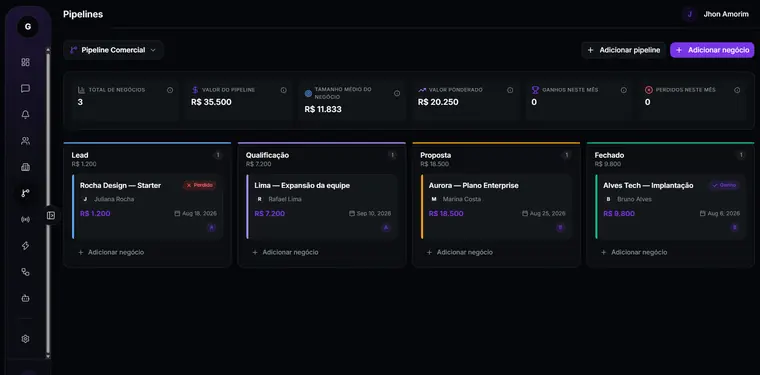Click info icon for Tamanho Médio do Negócio
The image size is (760, 375).
(397, 94)
